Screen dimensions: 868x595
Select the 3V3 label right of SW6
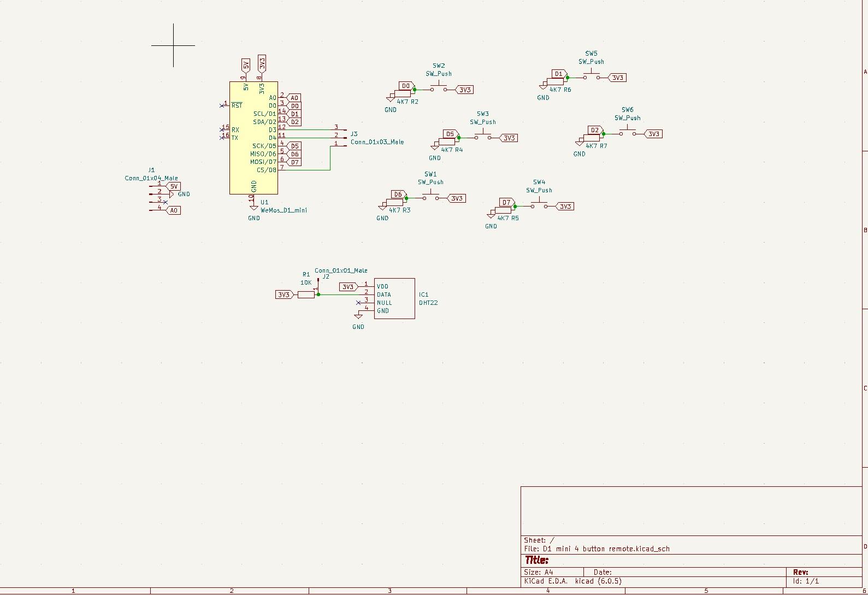click(653, 134)
